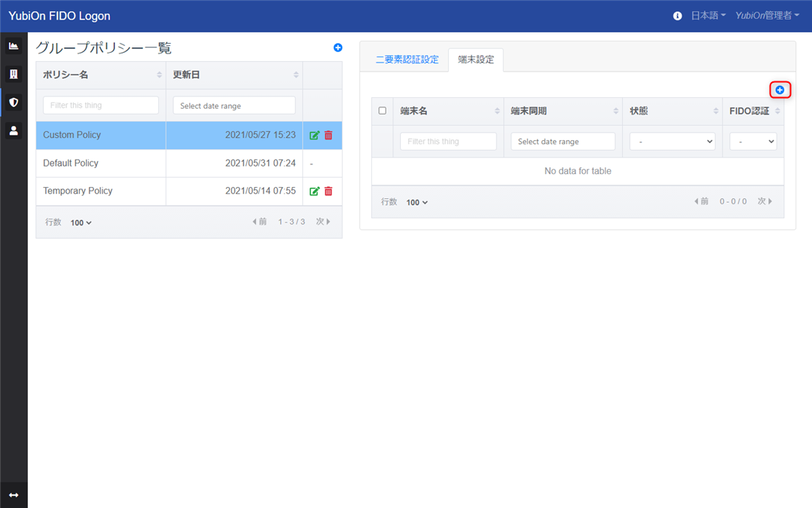The height and width of the screenshot is (508, 812).
Task: Delete the Temporary Policy row
Action: coord(328,191)
